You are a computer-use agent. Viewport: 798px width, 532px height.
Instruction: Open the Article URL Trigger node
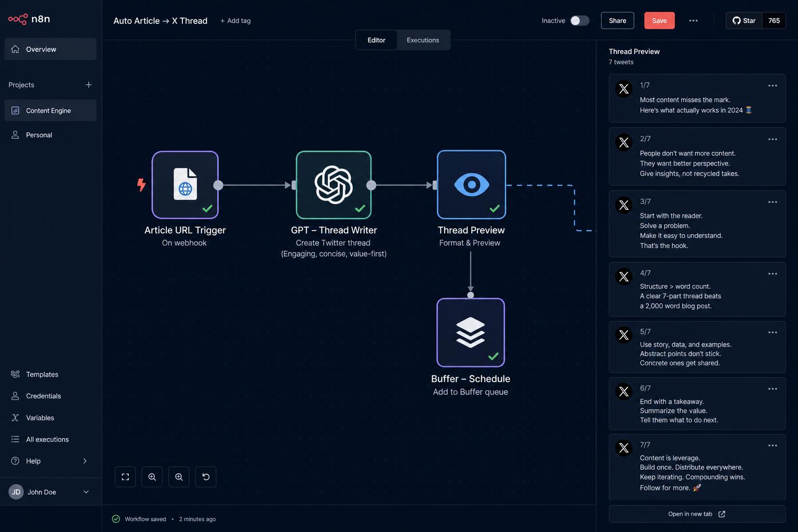click(x=185, y=185)
